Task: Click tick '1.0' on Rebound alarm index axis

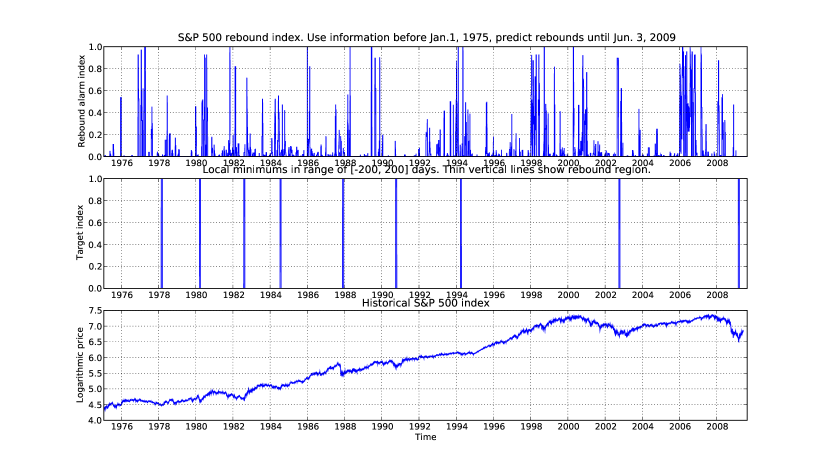Action: 95,47
